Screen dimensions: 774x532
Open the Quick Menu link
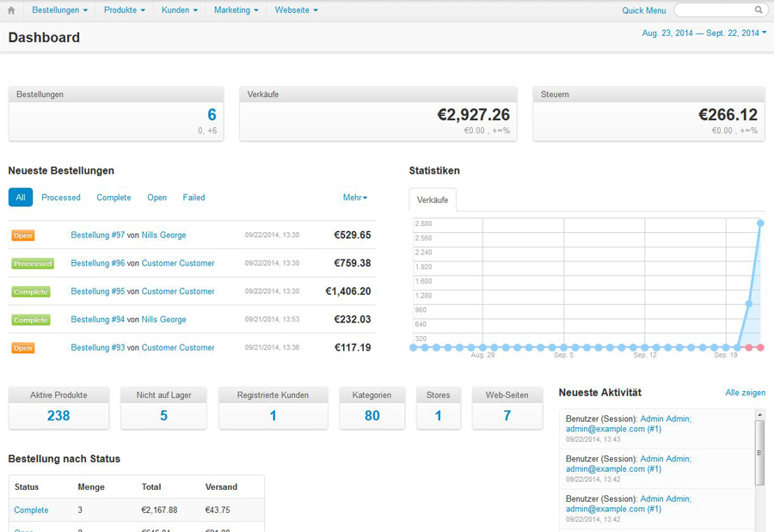coord(643,10)
